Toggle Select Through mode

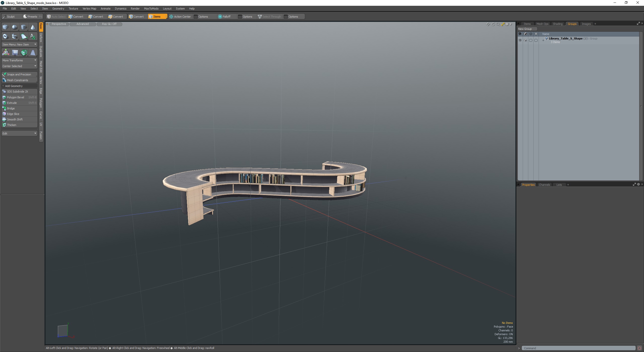269,17
